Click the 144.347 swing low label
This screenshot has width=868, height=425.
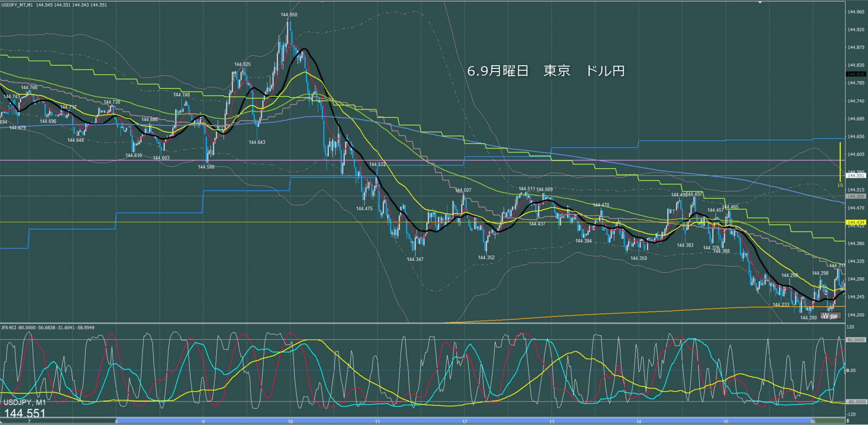415,259
